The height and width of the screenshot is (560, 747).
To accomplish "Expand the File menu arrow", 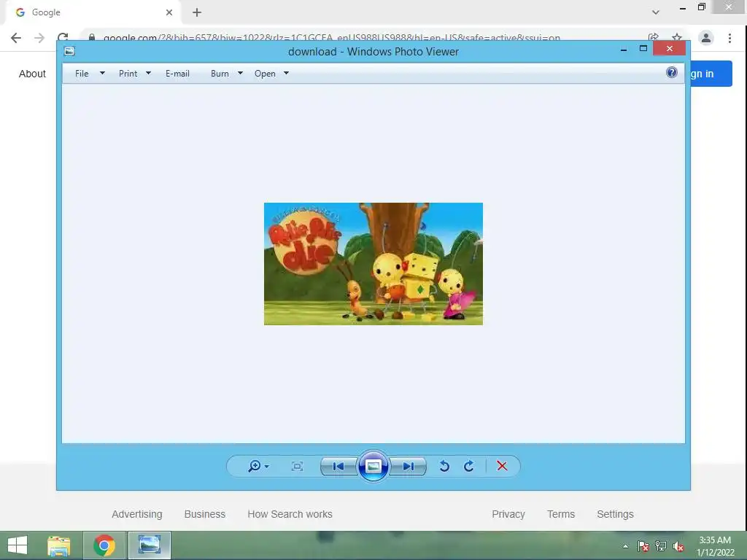I will pos(102,74).
